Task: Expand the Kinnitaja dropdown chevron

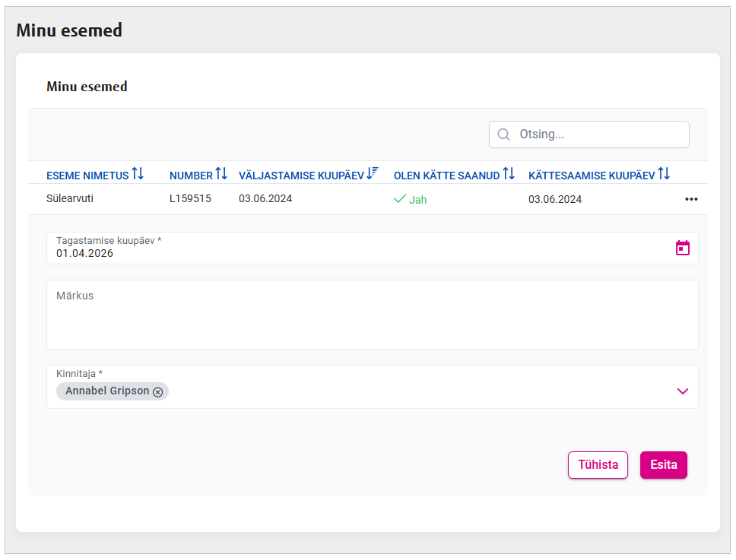Action: tap(682, 391)
